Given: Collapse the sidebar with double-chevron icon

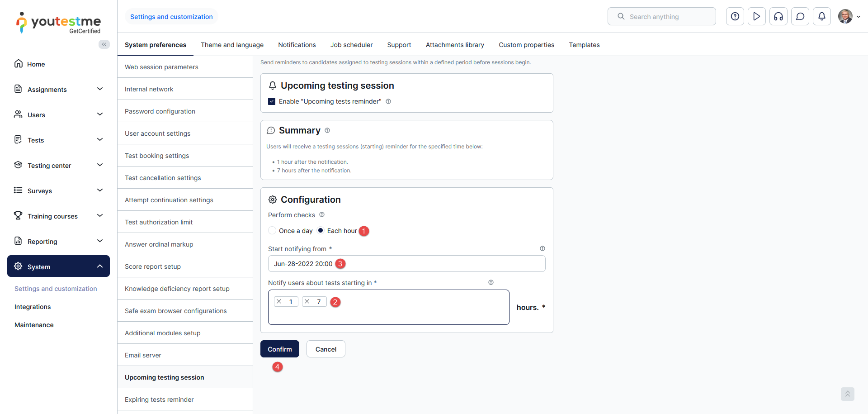Looking at the screenshot, I should (104, 44).
